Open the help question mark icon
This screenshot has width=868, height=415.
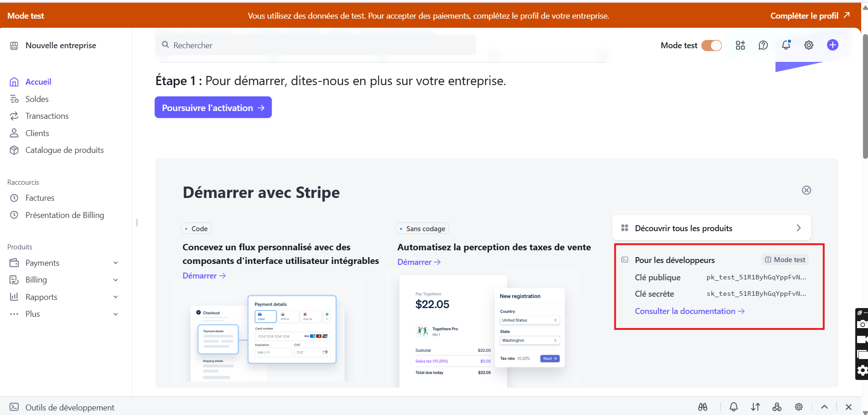point(763,45)
